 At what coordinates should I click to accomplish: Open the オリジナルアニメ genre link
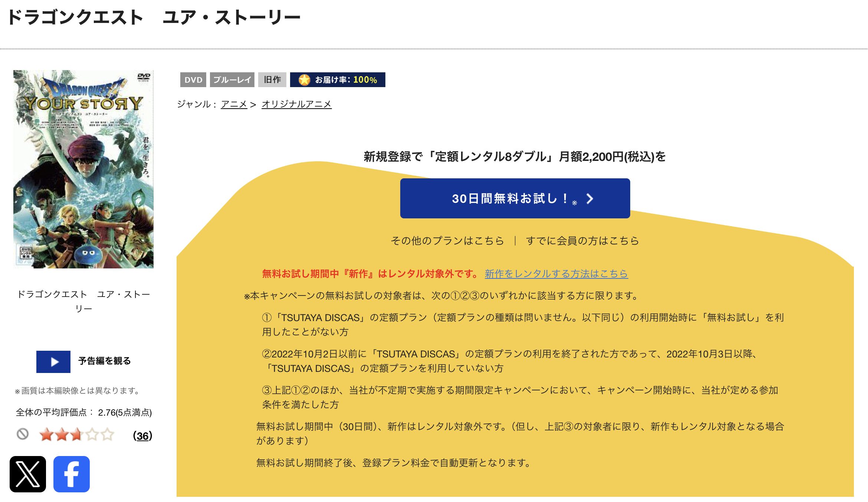click(297, 104)
